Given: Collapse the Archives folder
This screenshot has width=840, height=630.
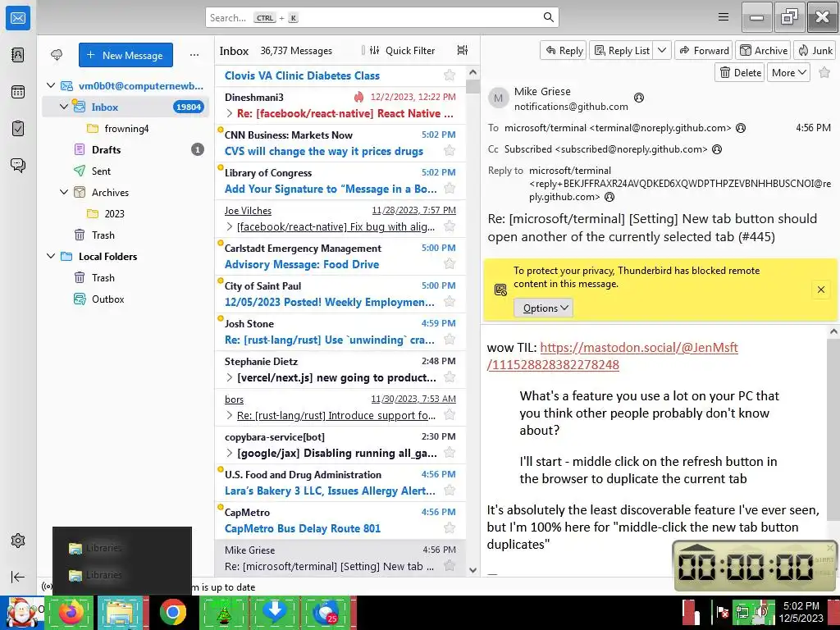Looking at the screenshot, I should [64, 192].
